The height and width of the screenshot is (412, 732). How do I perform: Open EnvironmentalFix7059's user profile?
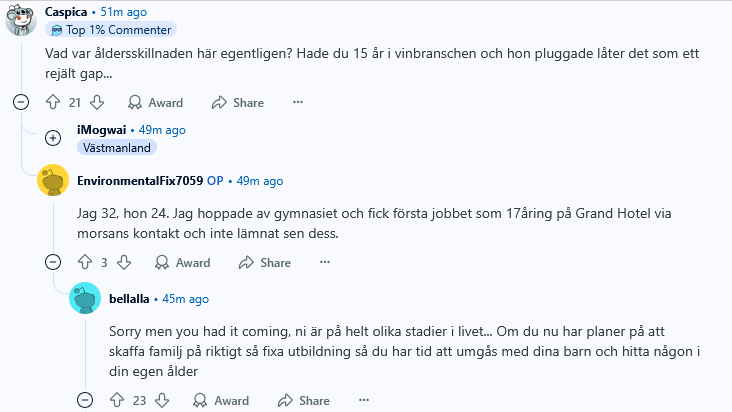[x=140, y=181]
